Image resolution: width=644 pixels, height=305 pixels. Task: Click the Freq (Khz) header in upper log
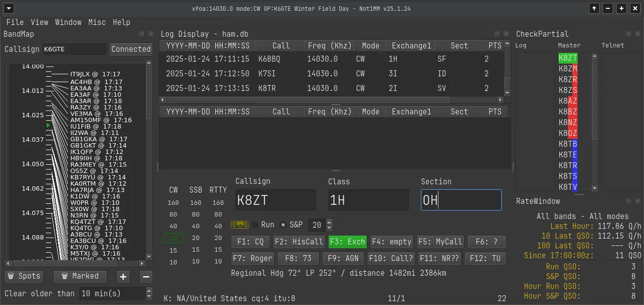click(330, 45)
